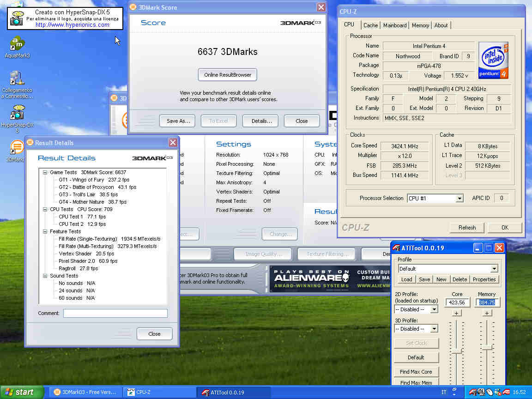The image size is (532, 399).
Task: Click the plus button above Memory slider
Action: [487, 313]
